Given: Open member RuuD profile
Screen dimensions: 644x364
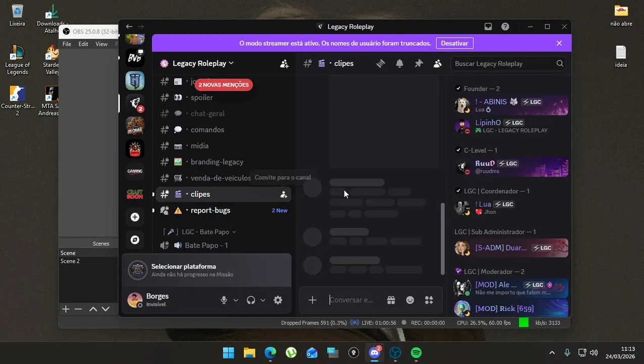Looking at the screenshot, I should click(x=511, y=167).
